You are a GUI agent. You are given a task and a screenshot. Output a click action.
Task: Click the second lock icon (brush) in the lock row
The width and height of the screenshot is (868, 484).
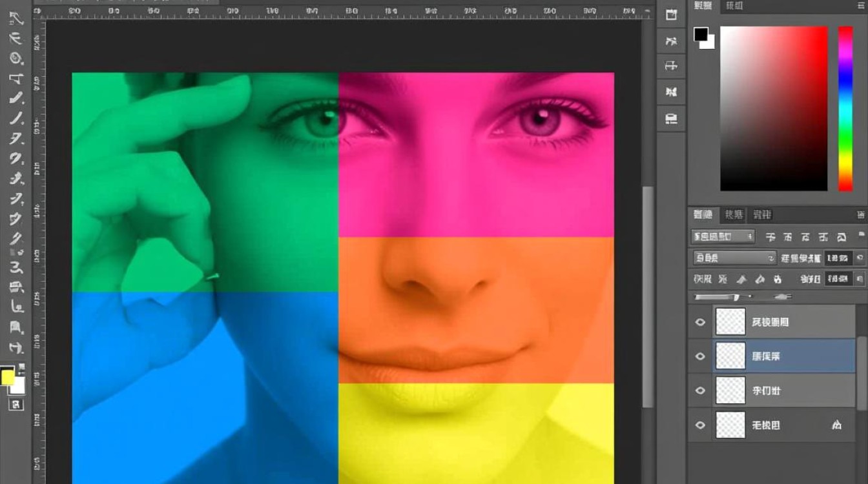pyautogui.click(x=741, y=279)
